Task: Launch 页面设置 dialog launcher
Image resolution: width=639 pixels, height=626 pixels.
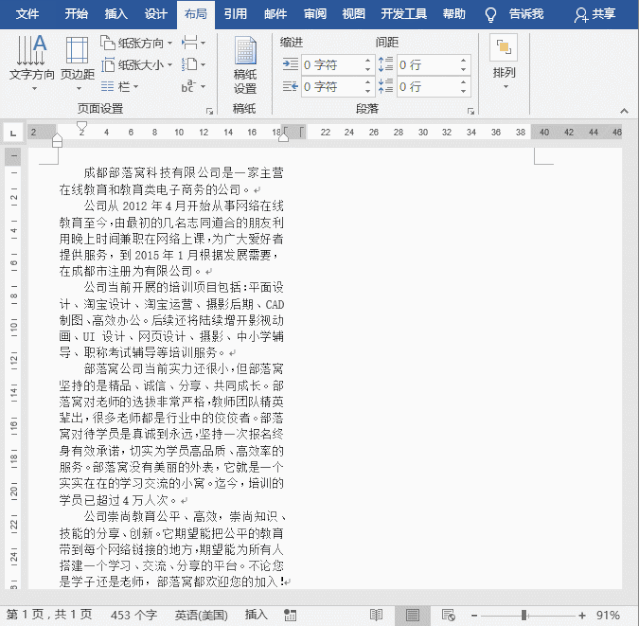Action: click(x=209, y=111)
